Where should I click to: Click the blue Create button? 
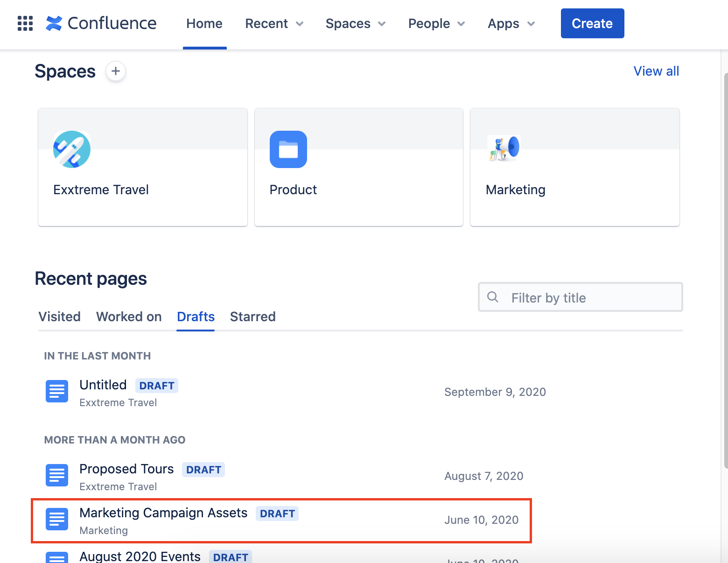[x=592, y=23]
